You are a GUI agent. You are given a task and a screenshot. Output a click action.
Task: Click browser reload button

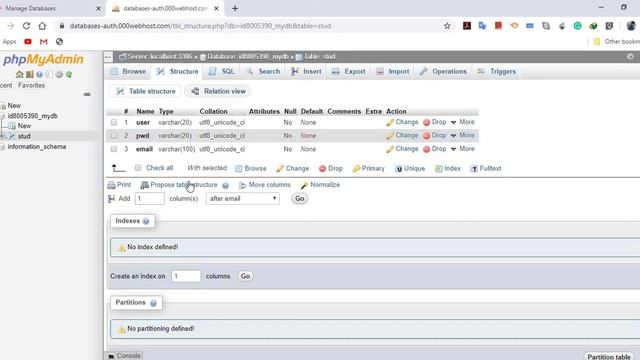(27, 26)
